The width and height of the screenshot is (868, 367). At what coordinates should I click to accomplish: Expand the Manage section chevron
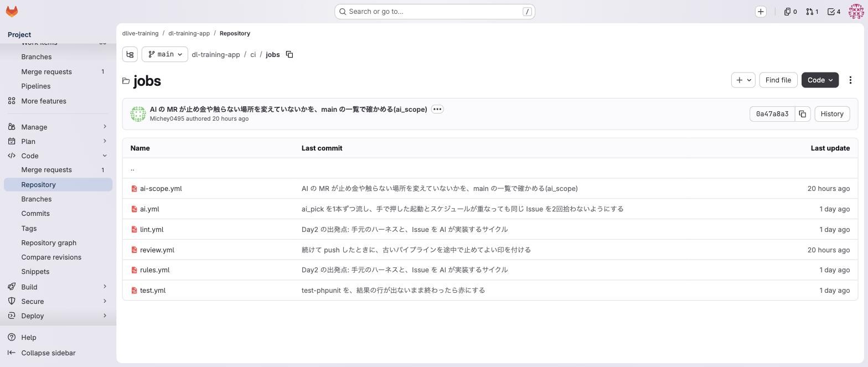coord(105,127)
